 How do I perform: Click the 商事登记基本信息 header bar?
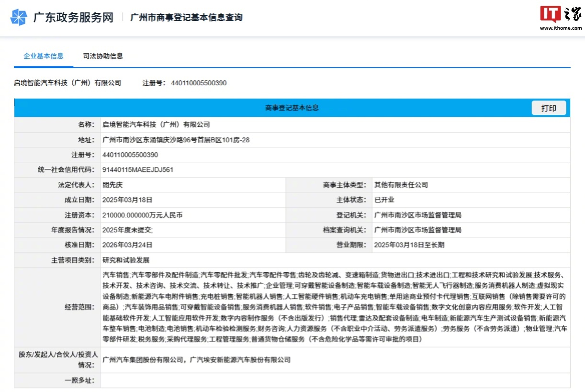pos(292,108)
